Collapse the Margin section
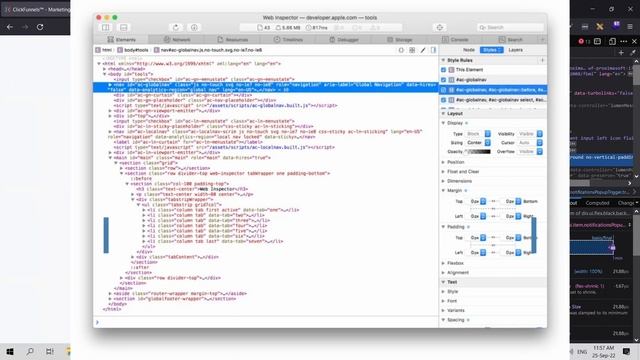 pos(444,191)
